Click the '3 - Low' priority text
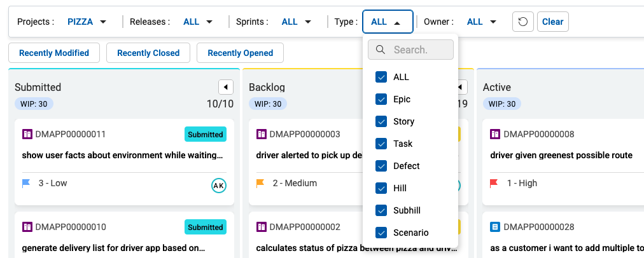Image resolution: width=644 pixels, height=258 pixels. pos(53,184)
